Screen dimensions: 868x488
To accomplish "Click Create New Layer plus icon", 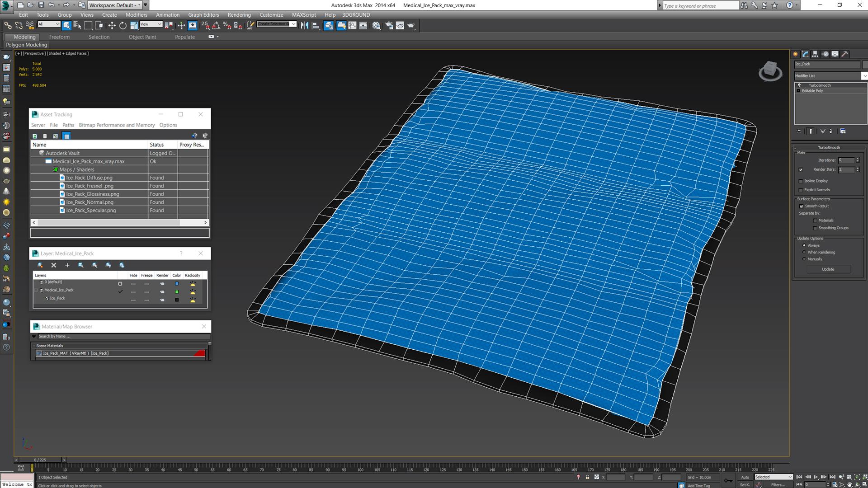I will click(67, 265).
